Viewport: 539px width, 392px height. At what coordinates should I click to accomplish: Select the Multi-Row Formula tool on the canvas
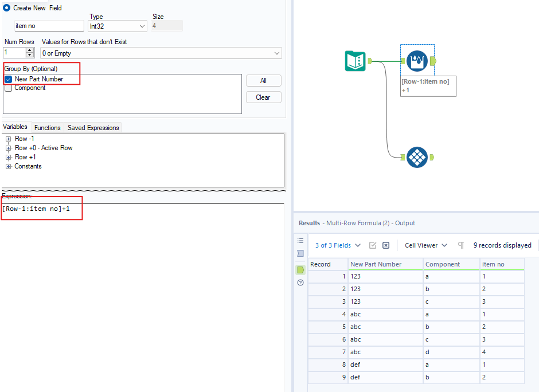coord(417,60)
